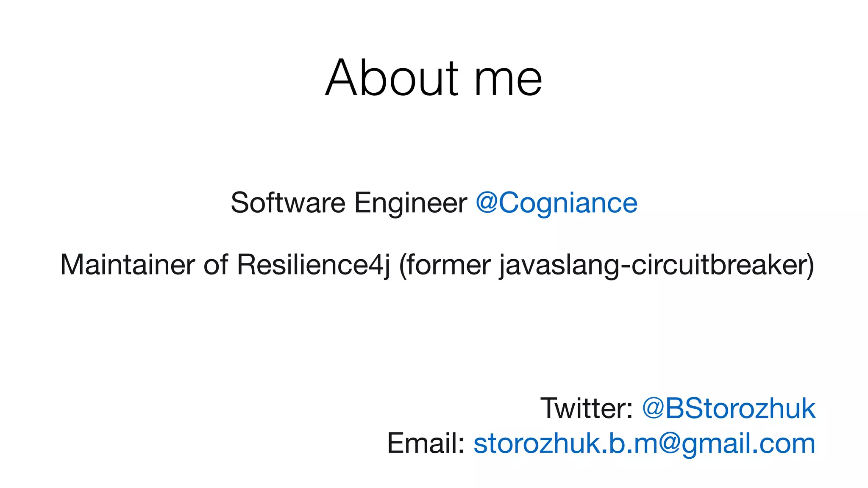Click the word "About" in the title
868x488 pixels.
[392, 78]
